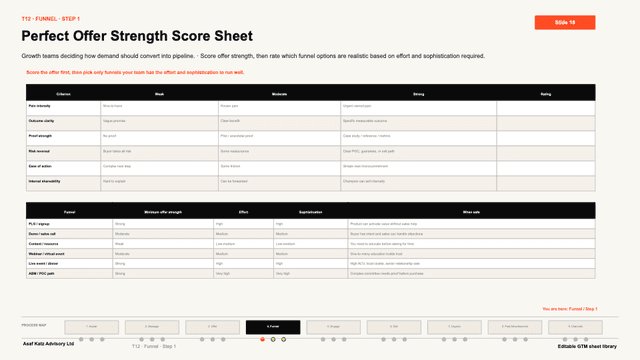Click the Sophistication column header
The image size is (640, 360).
(x=311, y=212)
